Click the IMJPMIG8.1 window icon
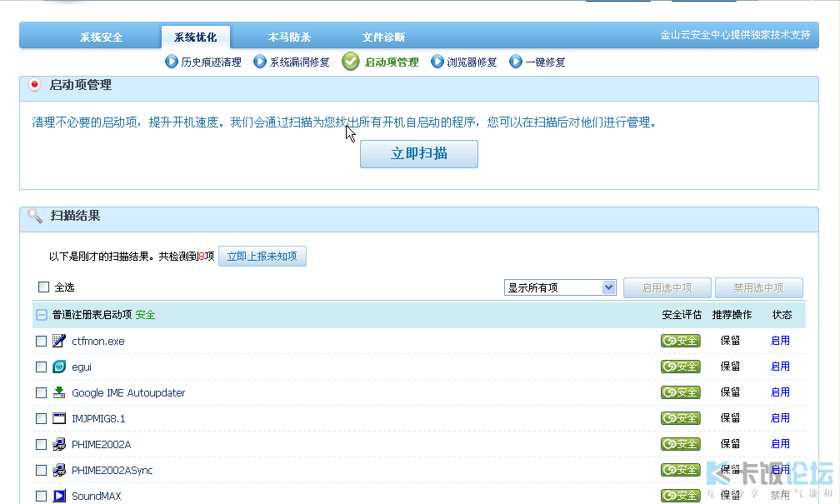 point(59,418)
